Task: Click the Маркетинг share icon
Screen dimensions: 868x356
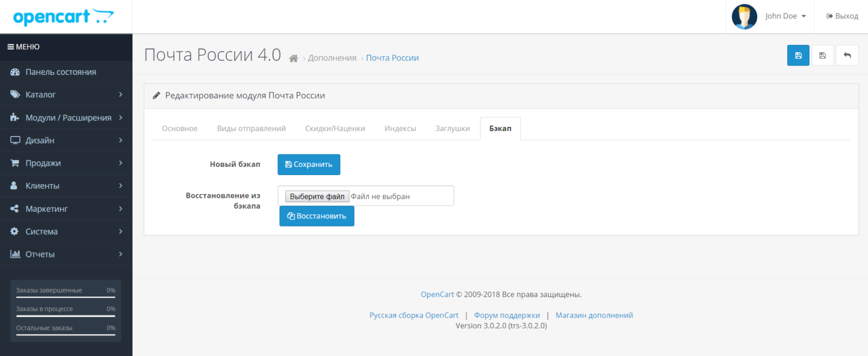Action: pyautogui.click(x=15, y=209)
